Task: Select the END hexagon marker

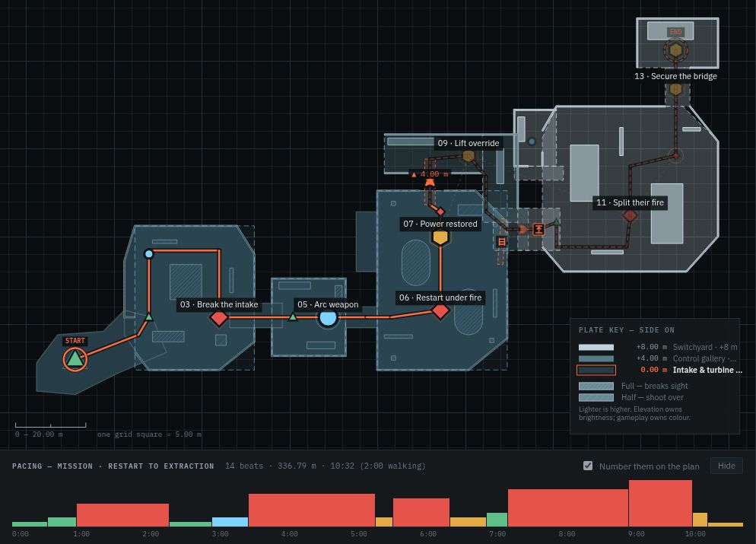Action: [x=676, y=50]
